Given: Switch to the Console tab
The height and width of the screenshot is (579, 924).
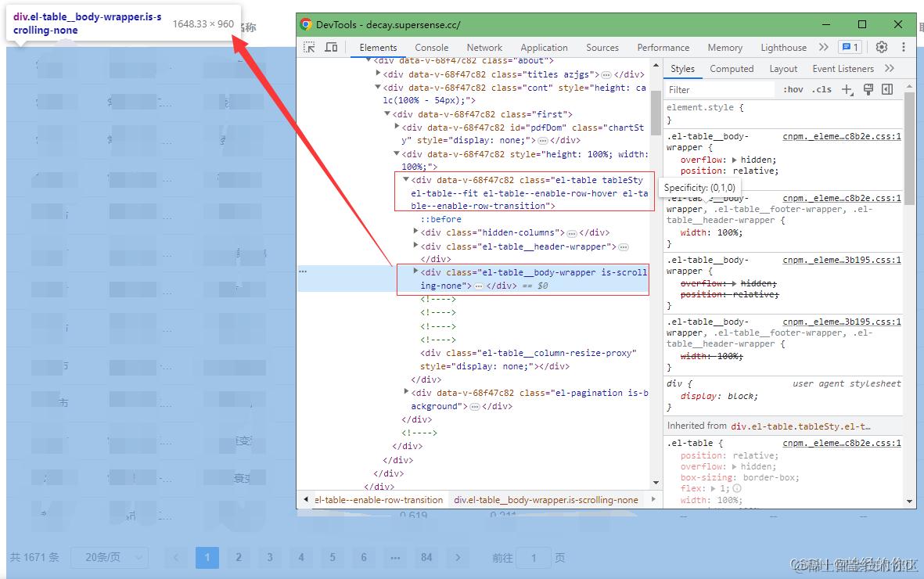Looking at the screenshot, I should point(431,48).
